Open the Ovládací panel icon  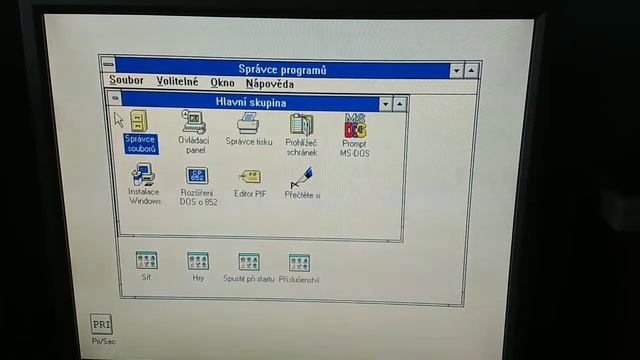pos(193,122)
